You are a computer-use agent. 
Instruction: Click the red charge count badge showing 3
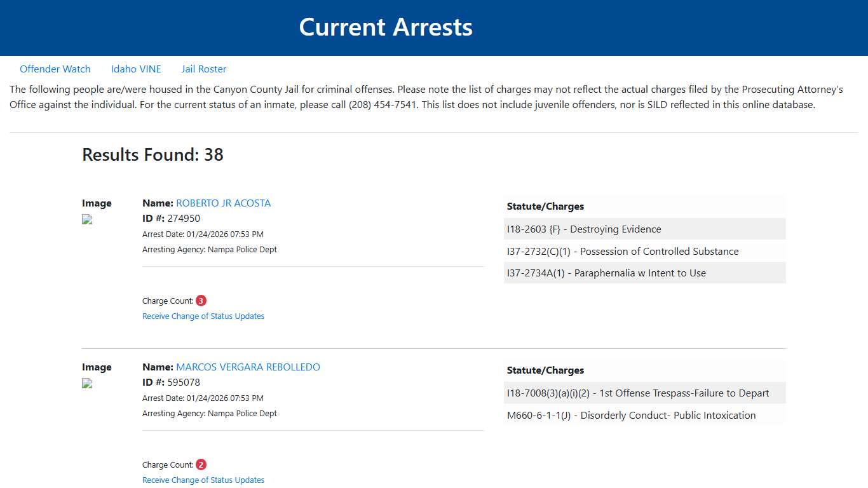point(201,300)
